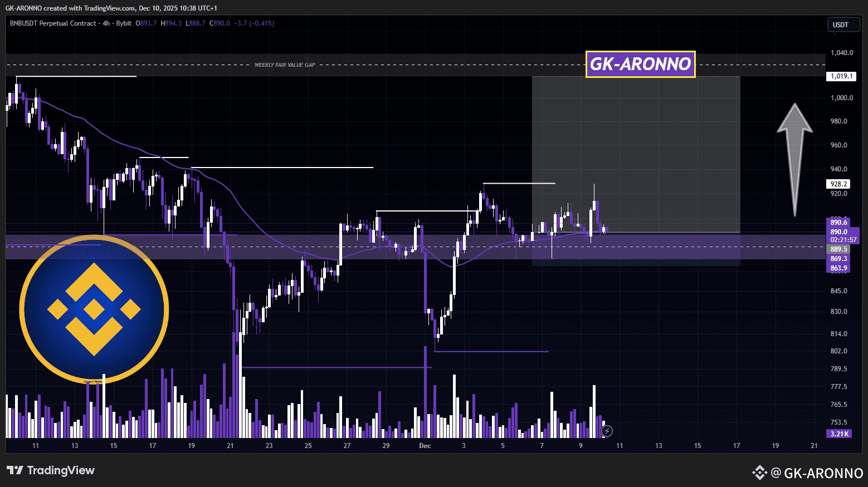
Task: Click the 863.9 purple price tag
Action: 838,268
